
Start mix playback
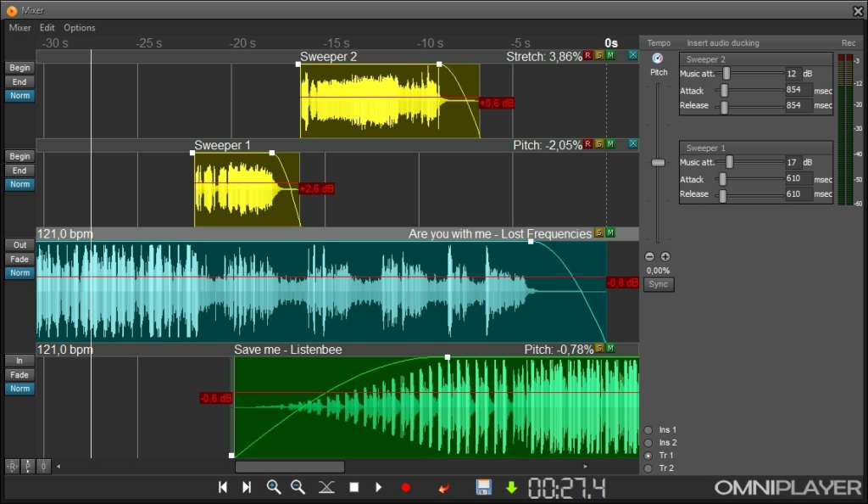(379, 487)
